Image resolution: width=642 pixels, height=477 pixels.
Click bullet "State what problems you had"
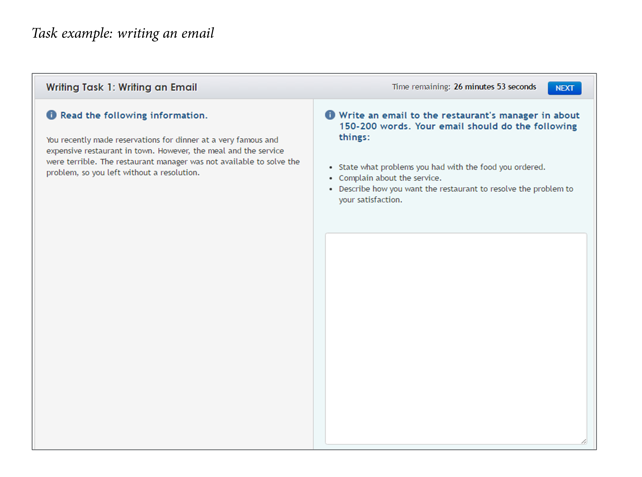click(x=441, y=167)
